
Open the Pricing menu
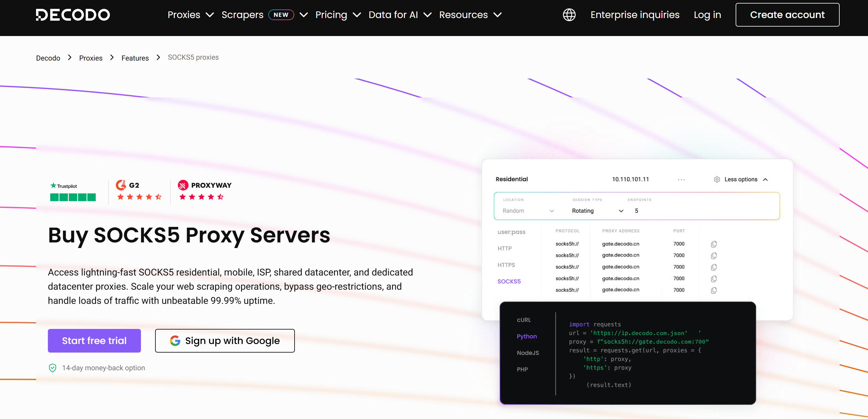(x=338, y=15)
